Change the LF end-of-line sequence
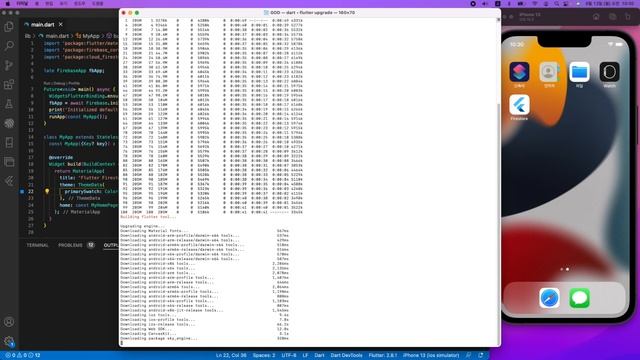The width and height of the screenshot is (640, 360). [x=305, y=356]
